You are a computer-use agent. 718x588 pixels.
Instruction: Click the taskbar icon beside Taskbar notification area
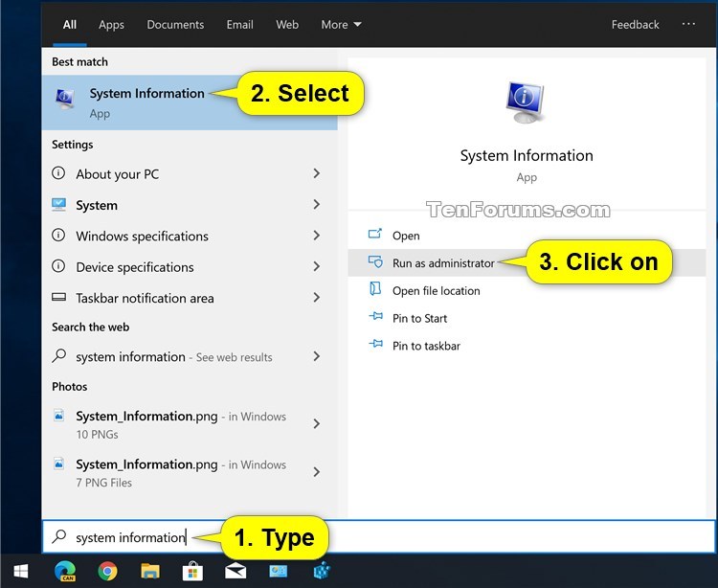58,297
